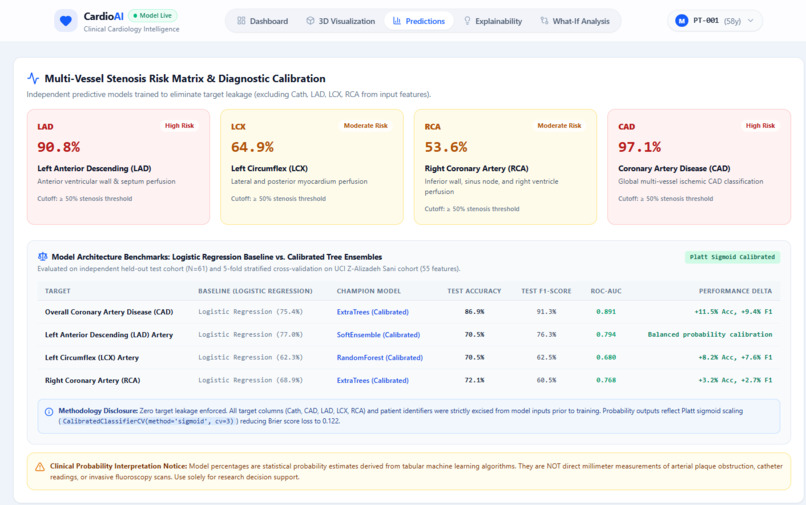Click the High Risk badge on LAD card
This screenshot has width=806, height=505.
[179, 125]
